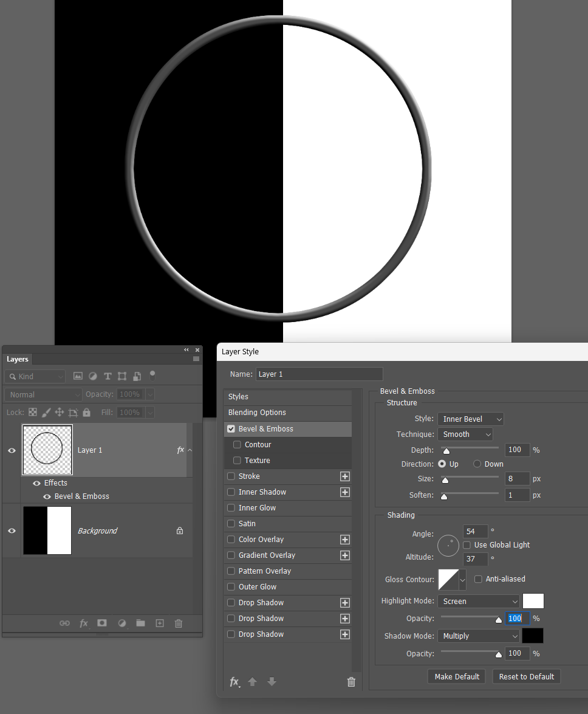Viewport: 588px width, 714px height.
Task: Open the Shadow Mode color swatch
Action: [x=533, y=636]
